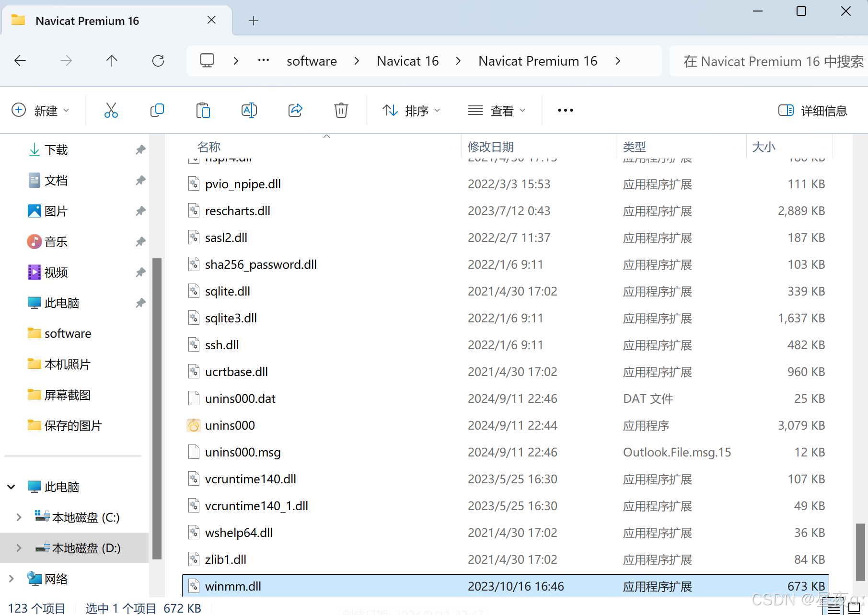Open the 排序 sort dropdown
The height and width of the screenshot is (615, 868).
[411, 111]
